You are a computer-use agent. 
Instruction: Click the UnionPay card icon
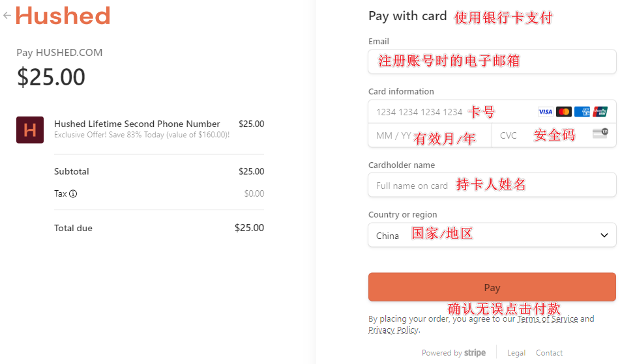(600, 112)
